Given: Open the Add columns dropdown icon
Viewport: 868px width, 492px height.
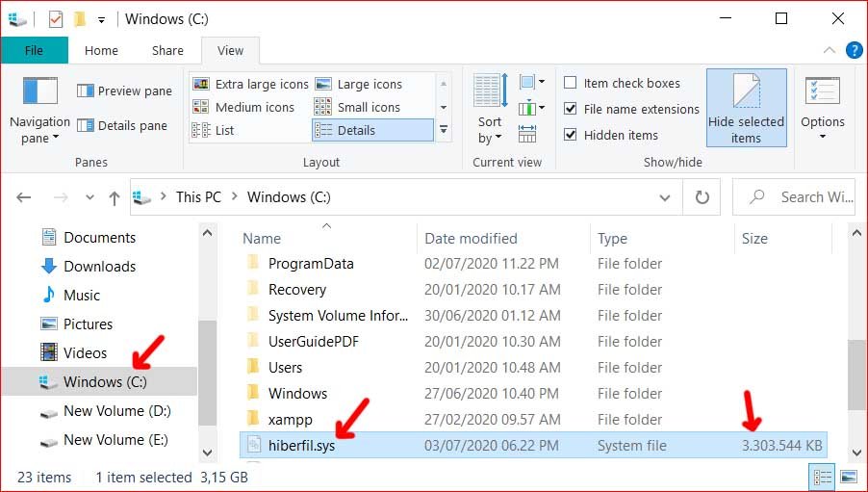Looking at the screenshot, I should pos(531,108).
